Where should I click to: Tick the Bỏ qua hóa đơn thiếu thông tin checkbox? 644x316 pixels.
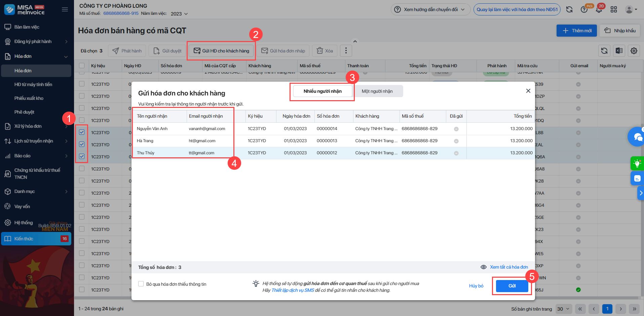141,284
